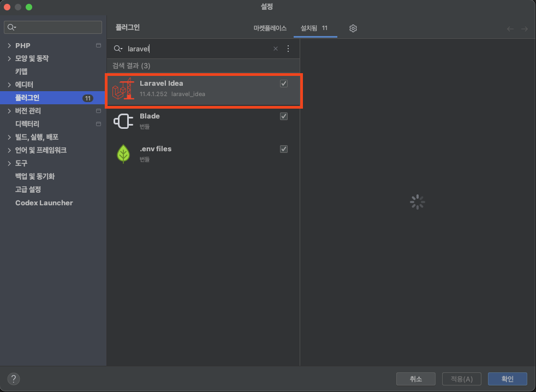This screenshot has height=392, width=536.
Task: Open the plugin settings gear menu
Action: (353, 28)
